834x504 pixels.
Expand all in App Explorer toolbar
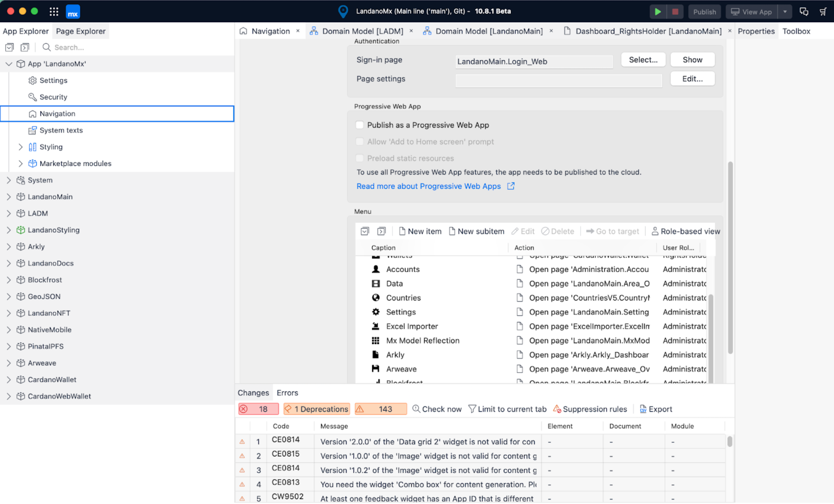[25, 47]
